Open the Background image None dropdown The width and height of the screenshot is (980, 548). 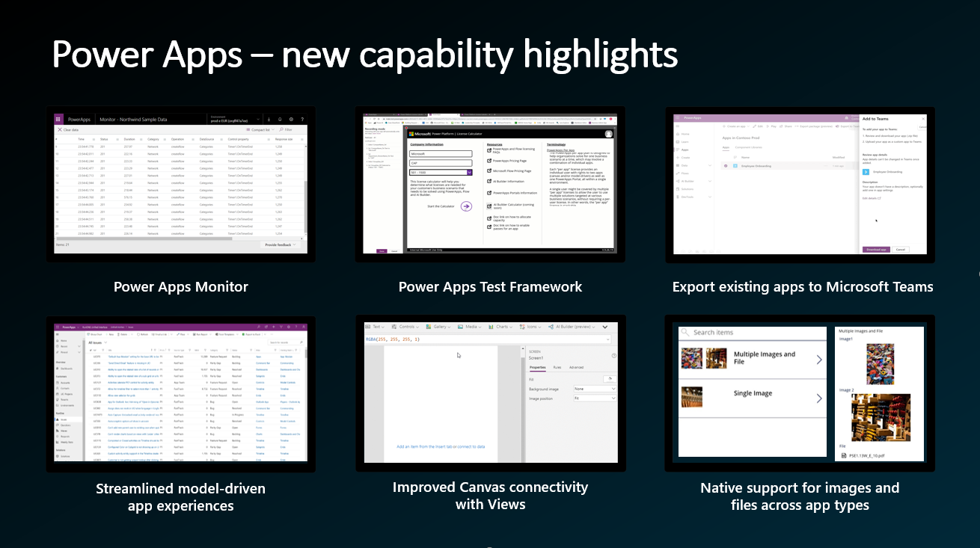tap(595, 389)
